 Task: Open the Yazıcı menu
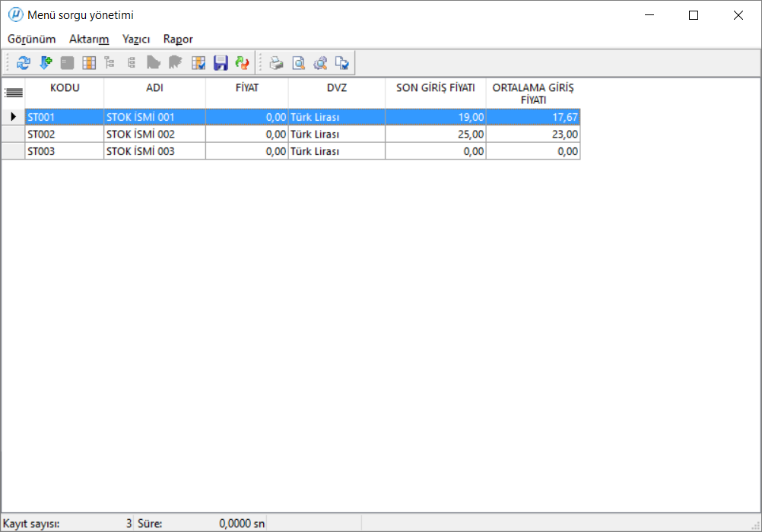tap(136, 39)
